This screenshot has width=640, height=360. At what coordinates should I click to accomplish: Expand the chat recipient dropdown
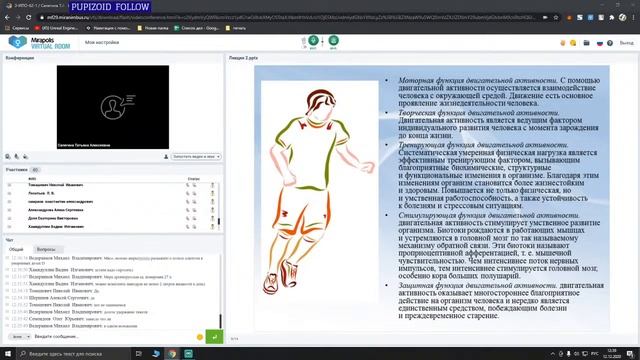[x=19, y=337]
